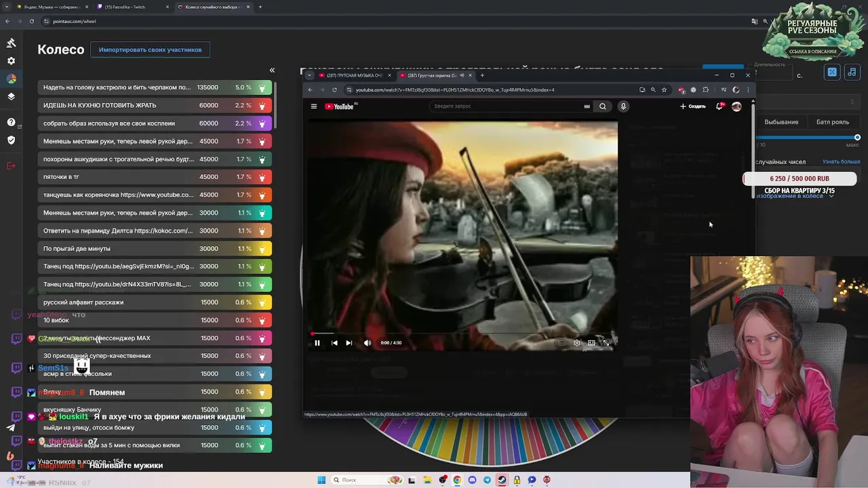Click participants list scrollbar
Screen dimensions: 868x488
click(x=275, y=105)
